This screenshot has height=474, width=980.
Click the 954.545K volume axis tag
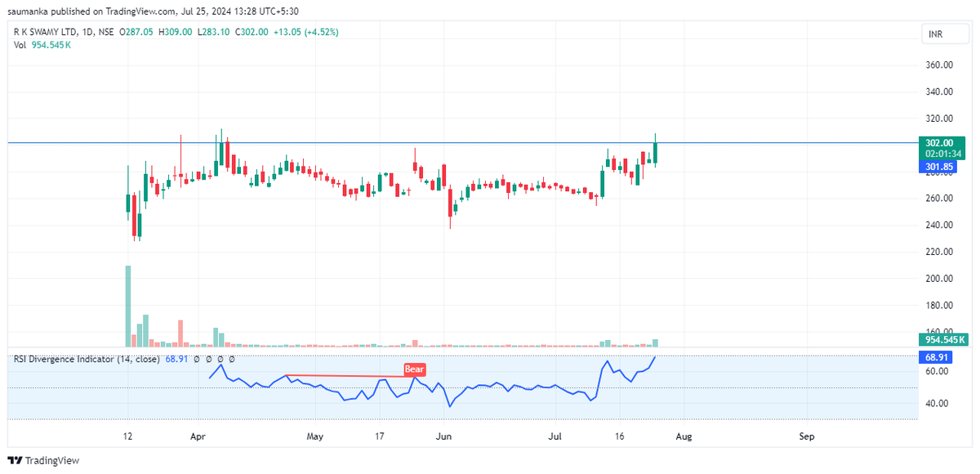(x=943, y=339)
